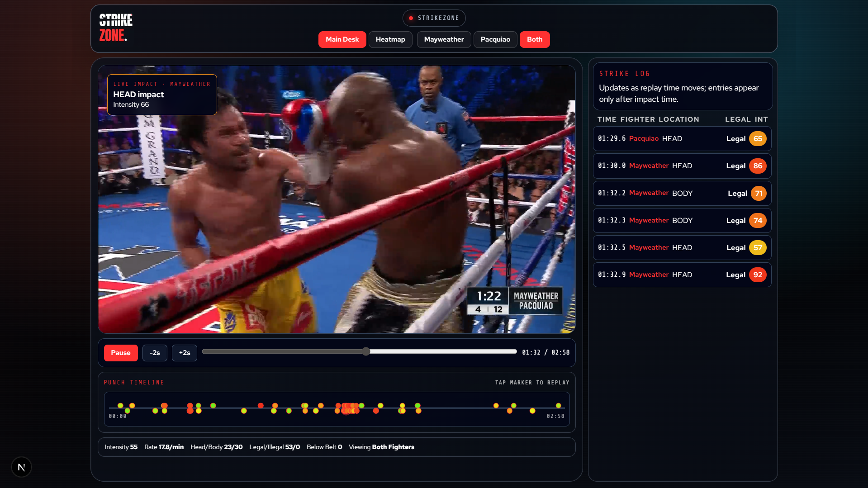Open the 01:32.2 Mayweather BODY log entry

click(x=682, y=194)
